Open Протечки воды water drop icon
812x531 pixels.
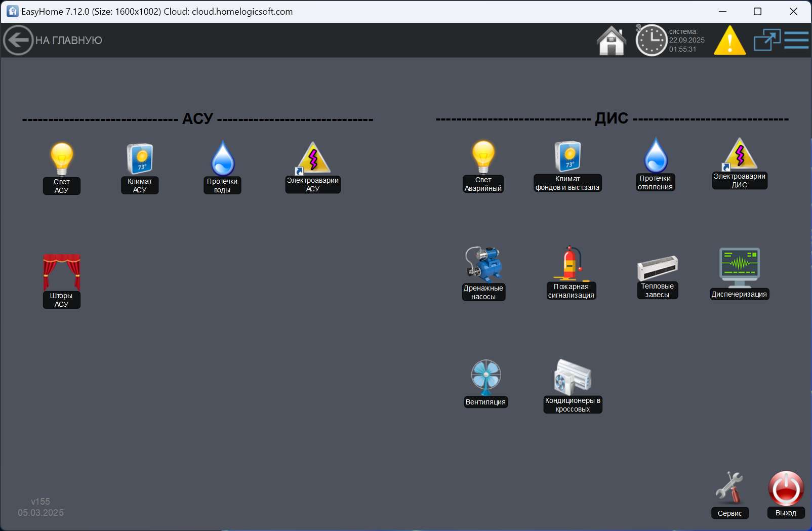tap(222, 159)
